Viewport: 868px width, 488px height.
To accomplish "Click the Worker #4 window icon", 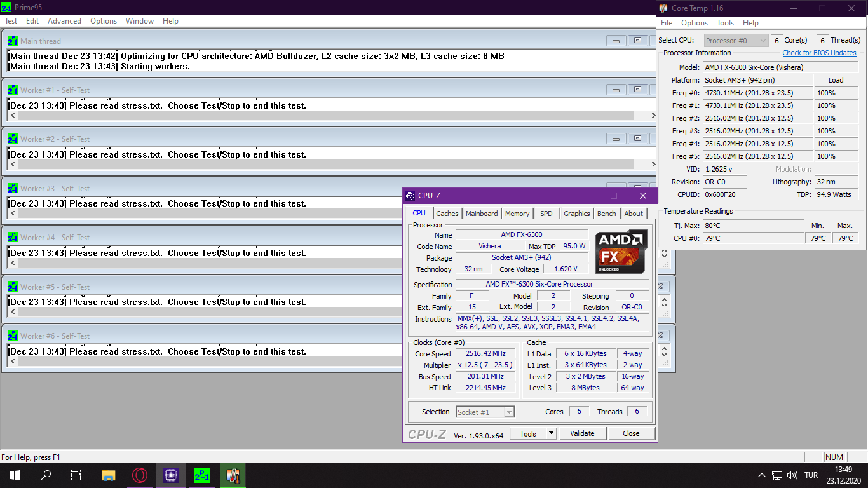I will [13, 237].
